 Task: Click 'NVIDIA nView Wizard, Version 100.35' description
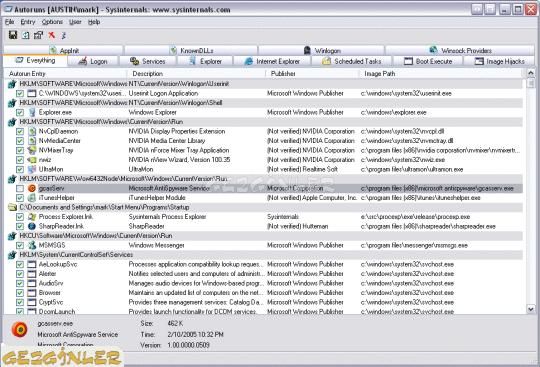(x=179, y=160)
